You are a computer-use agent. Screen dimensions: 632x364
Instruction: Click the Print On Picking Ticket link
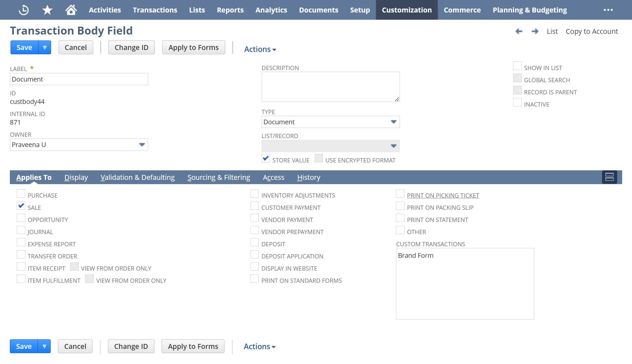coord(443,195)
